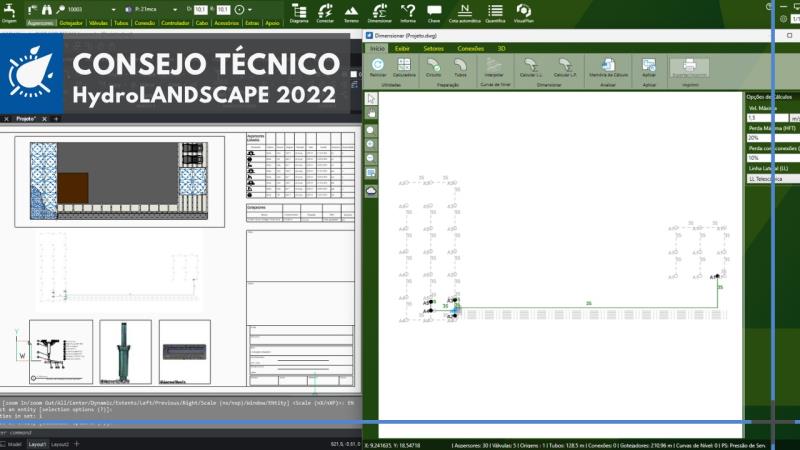Screen dimensions: 800x450
Task: Select the Apoio toolbar tab
Action: [272, 23]
